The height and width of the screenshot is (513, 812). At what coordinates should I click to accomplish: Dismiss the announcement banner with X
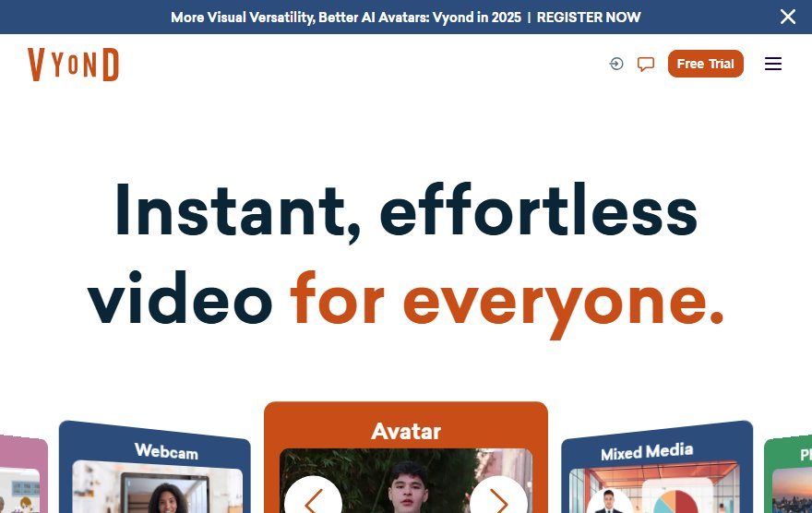[x=788, y=17]
